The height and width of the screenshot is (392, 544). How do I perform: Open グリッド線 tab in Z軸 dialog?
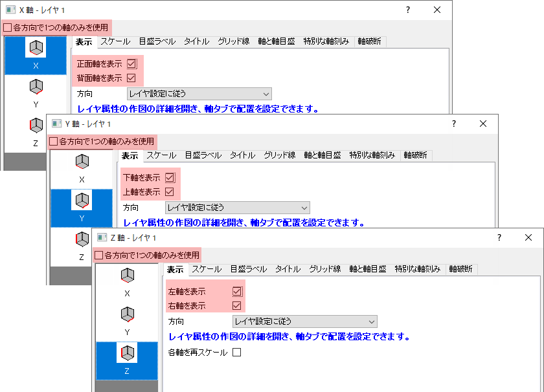(x=325, y=269)
